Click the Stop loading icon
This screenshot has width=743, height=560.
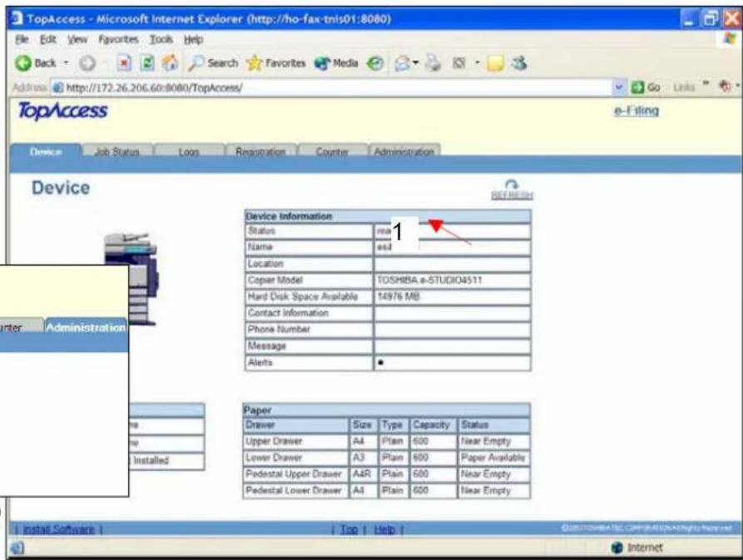(x=124, y=63)
